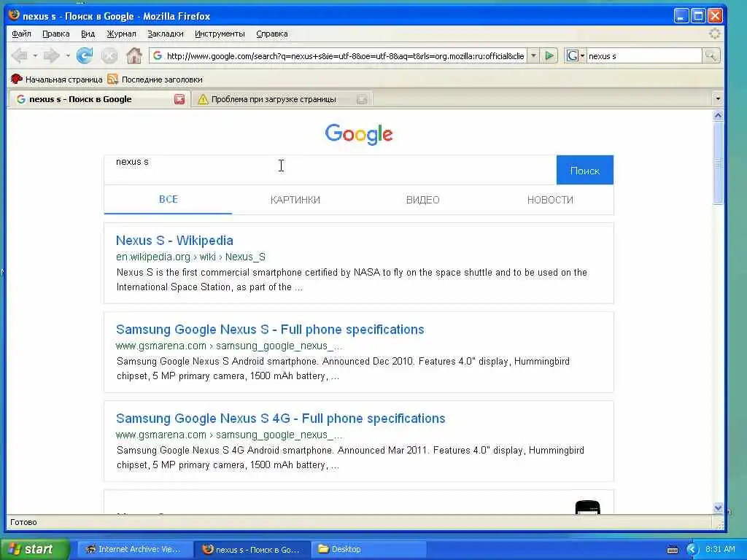Click the toolbar search box with 'nexus s'
The image size is (747, 560).
pos(644,55)
